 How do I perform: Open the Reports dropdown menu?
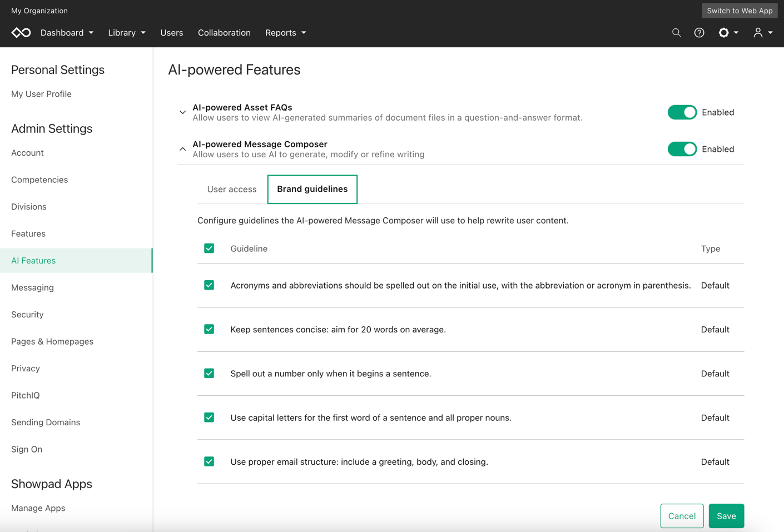(x=286, y=33)
